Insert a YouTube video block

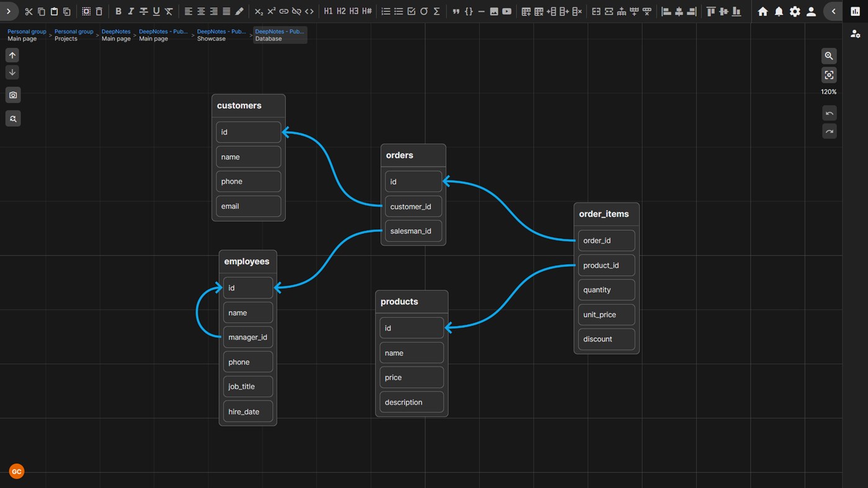[507, 12]
